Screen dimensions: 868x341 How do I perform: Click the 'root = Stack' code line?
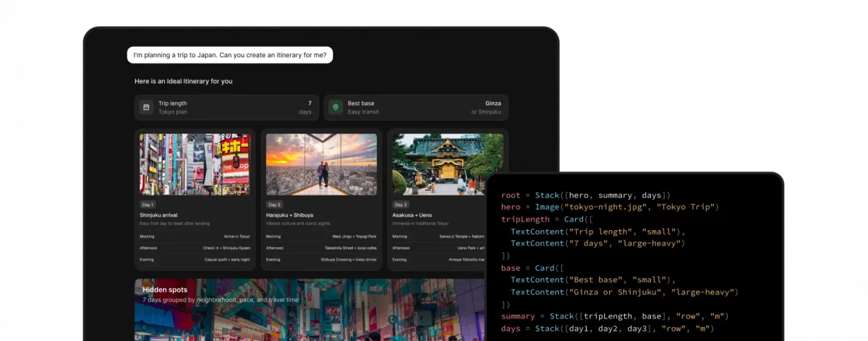coord(586,195)
